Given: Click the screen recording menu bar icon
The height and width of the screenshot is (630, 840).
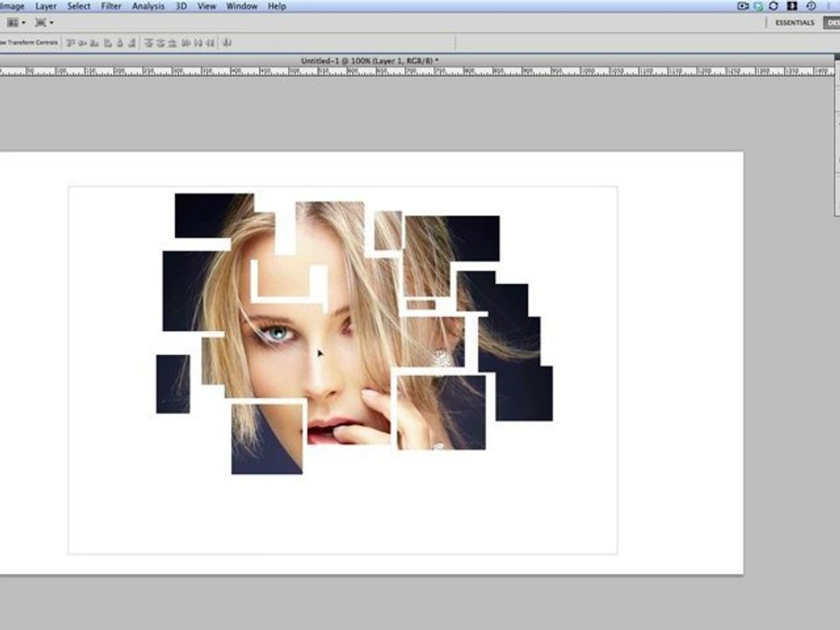Looking at the screenshot, I should click(x=743, y=6).
